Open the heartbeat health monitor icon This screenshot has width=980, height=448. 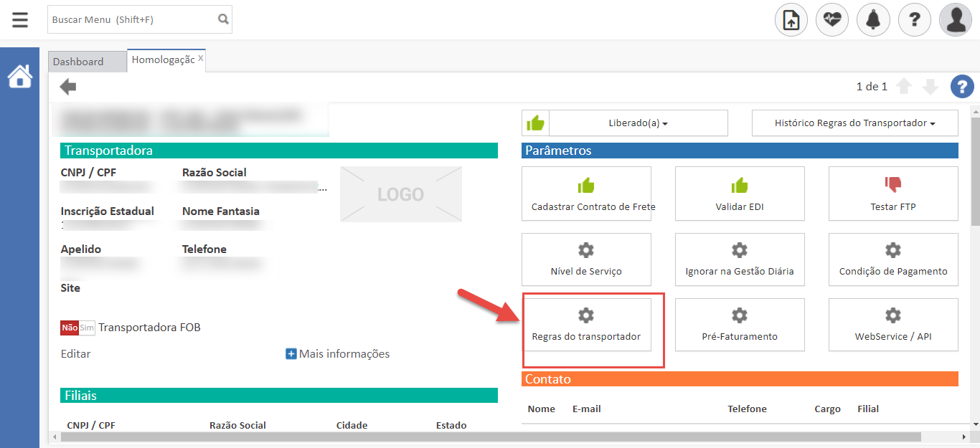[x=831, y=20]
